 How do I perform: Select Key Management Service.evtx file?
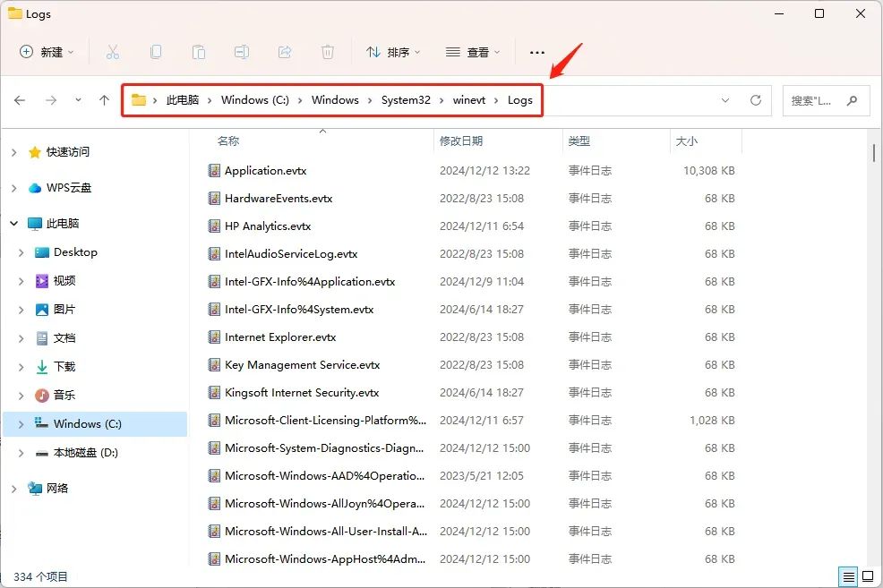303,364
